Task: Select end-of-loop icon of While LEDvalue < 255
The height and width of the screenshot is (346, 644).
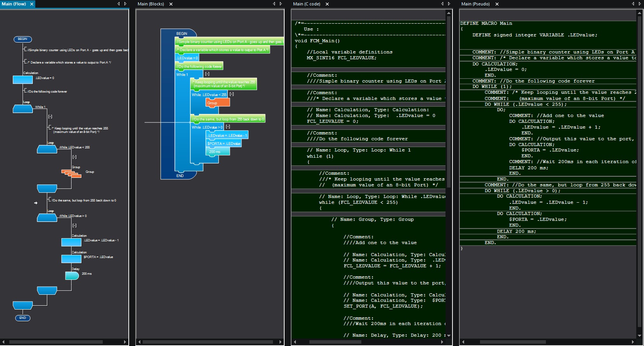Action: coord(47,189)
